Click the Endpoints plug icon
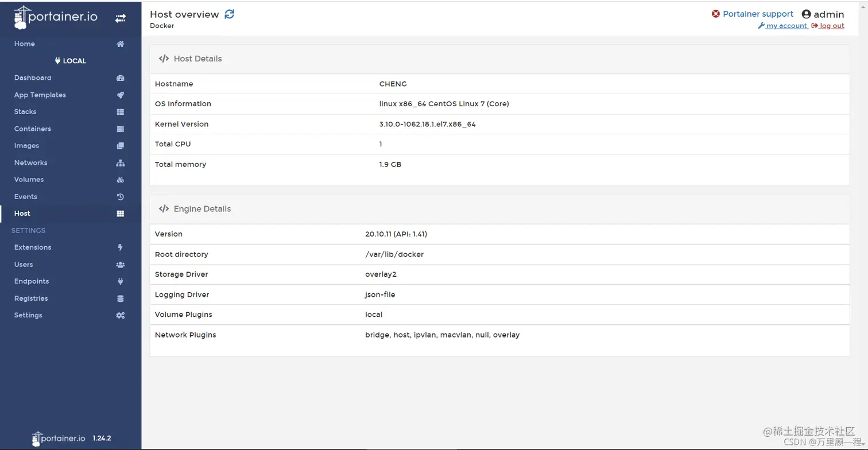 coord(120,281)
